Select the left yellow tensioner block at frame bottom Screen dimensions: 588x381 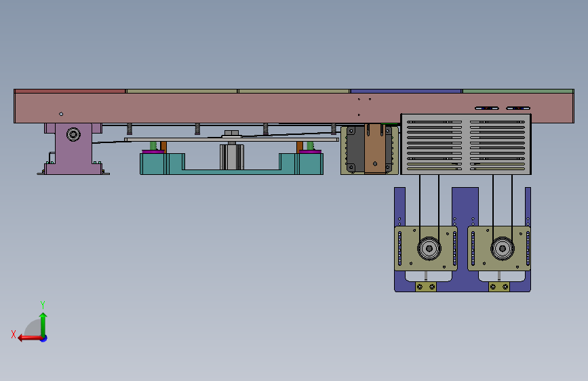(x=426, y=287)
